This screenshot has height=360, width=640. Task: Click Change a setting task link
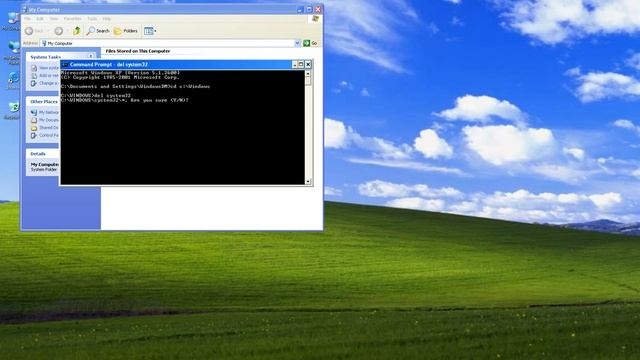tap(45, 83)
